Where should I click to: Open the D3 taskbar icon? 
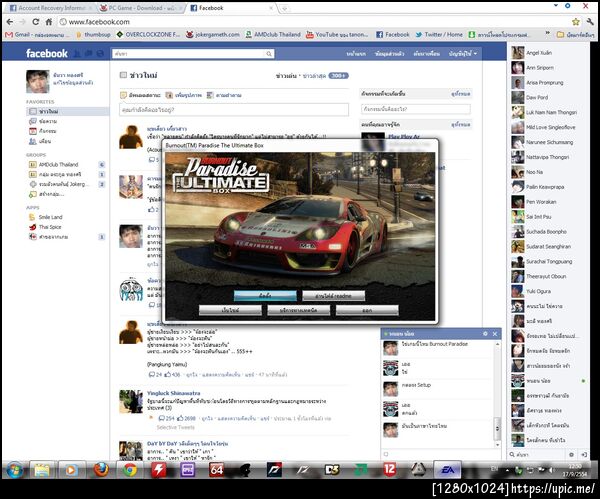coord(332,470)
